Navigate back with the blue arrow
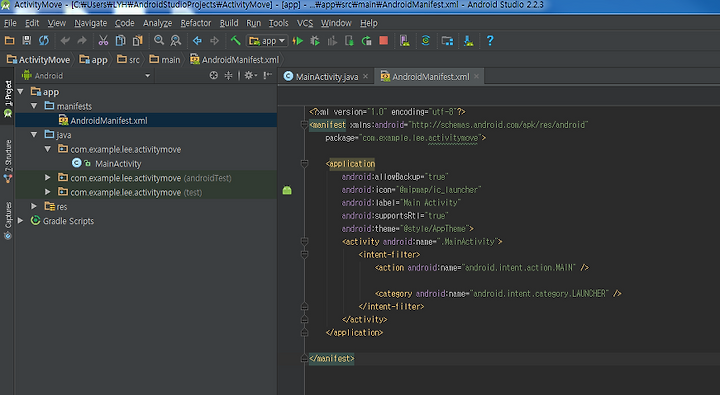Screen dimensions: 720x395 click(x=197, y=41)
